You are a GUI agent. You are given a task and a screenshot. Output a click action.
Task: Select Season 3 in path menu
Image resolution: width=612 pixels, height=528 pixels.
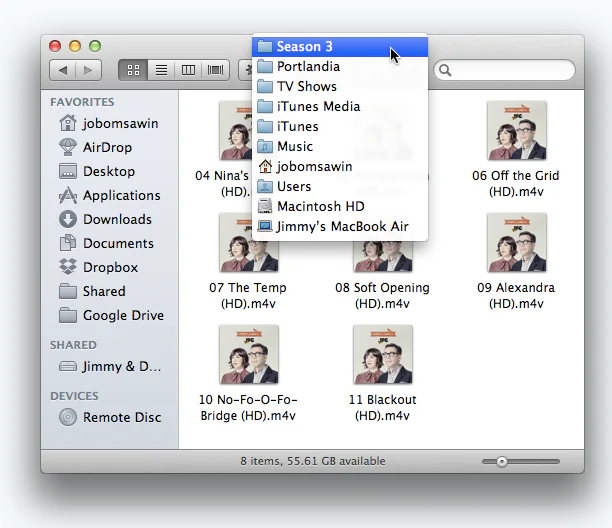click(340, 46)
